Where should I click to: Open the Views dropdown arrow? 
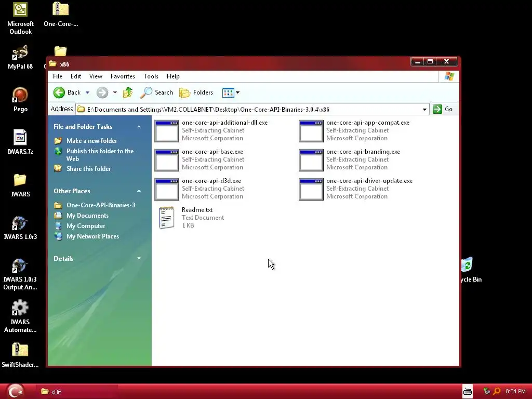point(237,92)
